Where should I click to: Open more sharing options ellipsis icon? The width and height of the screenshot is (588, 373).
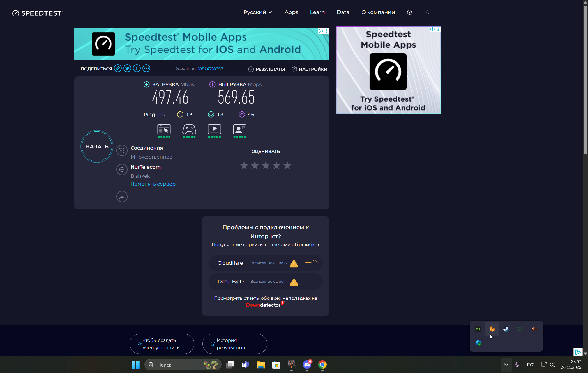(146, 68)
